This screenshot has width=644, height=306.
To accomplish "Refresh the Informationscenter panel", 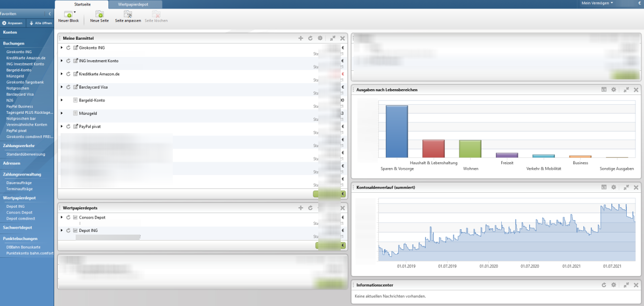I will [x=604, y=285].
